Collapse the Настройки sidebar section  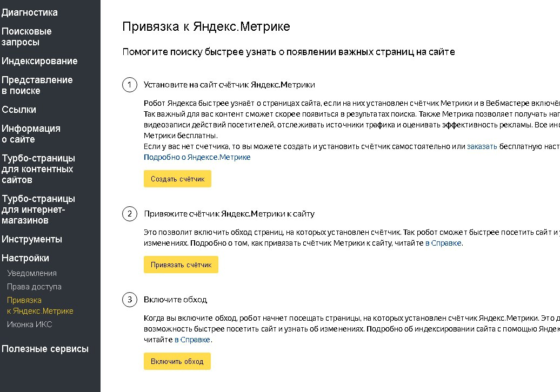pyautogui.click(x=25, y=258)
